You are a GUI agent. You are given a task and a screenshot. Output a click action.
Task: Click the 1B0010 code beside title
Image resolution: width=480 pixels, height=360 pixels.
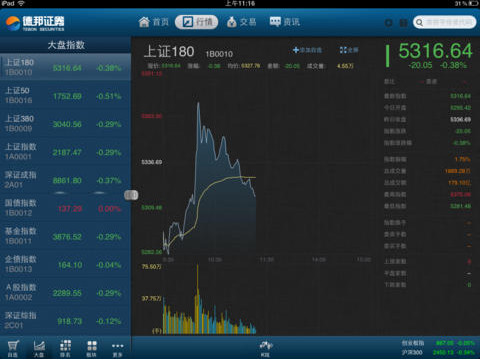219,54
